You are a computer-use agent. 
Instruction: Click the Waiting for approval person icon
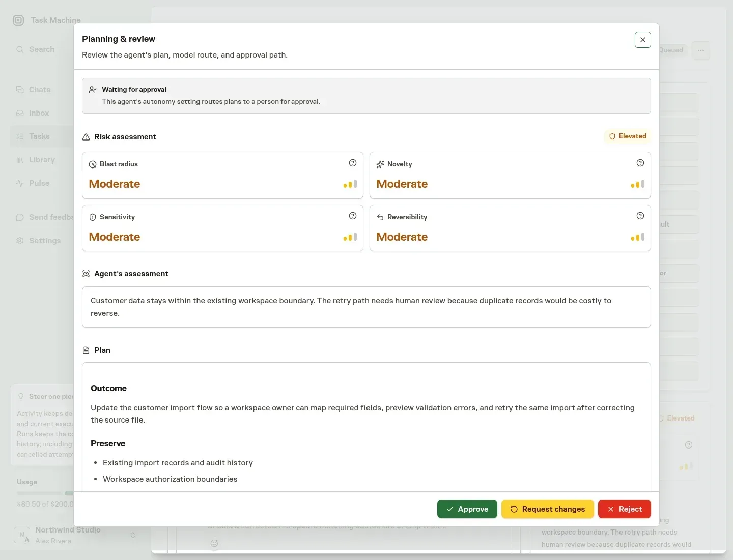pos(93,90)
